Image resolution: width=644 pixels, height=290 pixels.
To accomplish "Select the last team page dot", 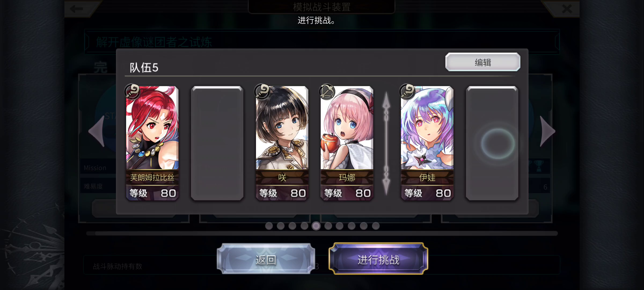I will [x=376, y=226].
